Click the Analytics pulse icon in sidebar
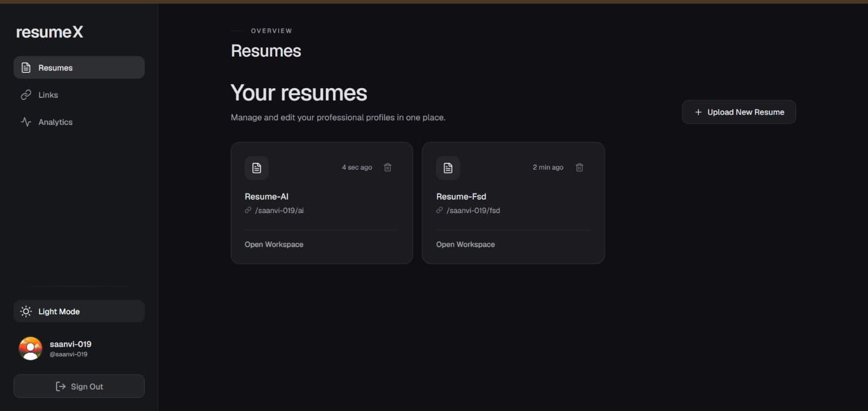This screenshot has width=868, height=411. pos(25,122)
